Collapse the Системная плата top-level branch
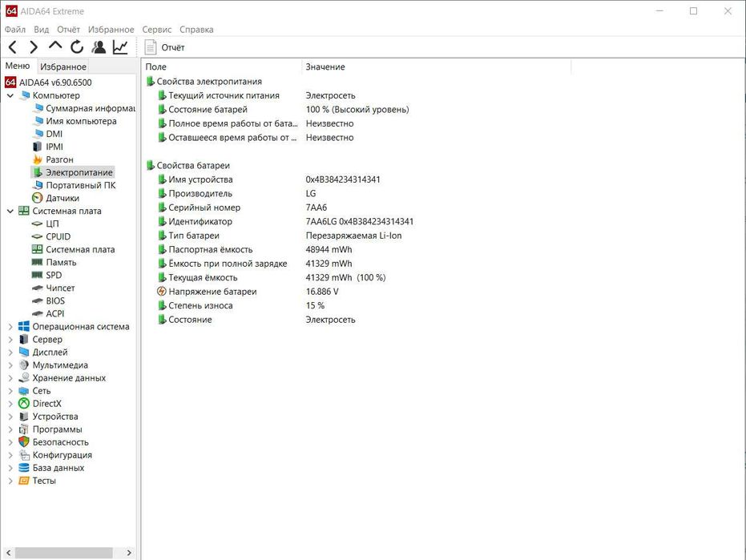This screenshot has height=560, width=746. 10,211
